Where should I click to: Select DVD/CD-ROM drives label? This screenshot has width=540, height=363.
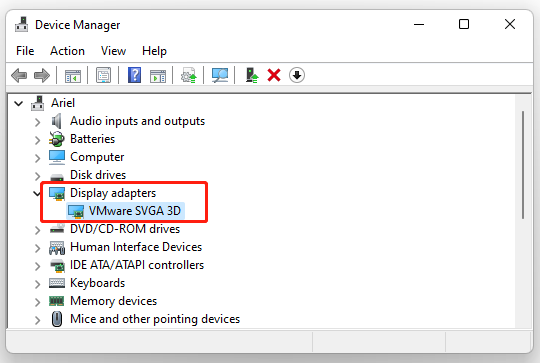[x=125, y=229]
